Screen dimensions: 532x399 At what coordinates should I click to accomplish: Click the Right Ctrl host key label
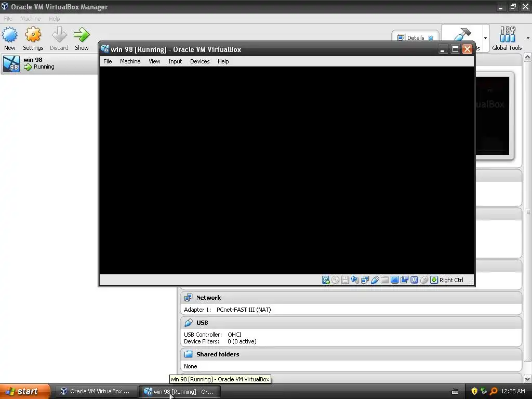451,280
